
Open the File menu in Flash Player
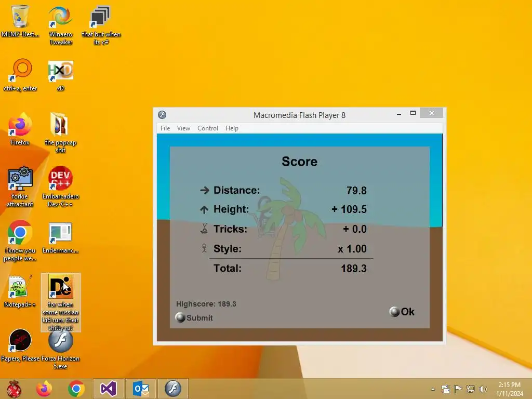[x=165, y=128]
